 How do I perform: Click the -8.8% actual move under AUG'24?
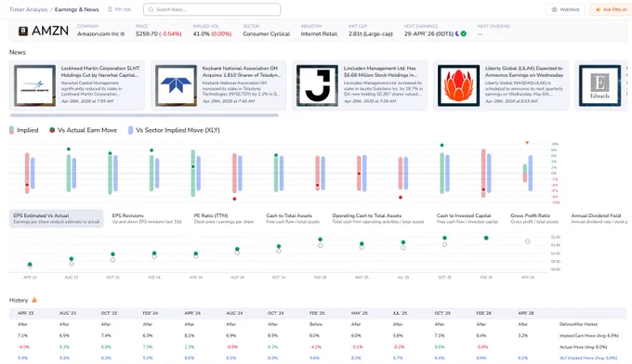click(x=231, y=346)
